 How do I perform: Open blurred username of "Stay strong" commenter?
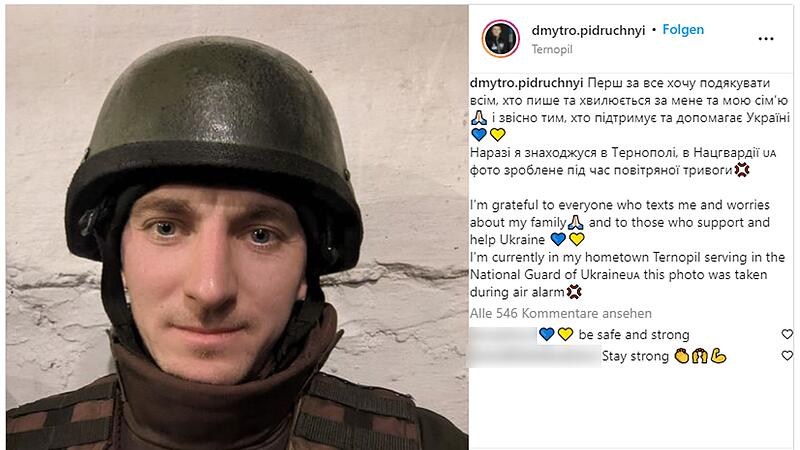pos(535,356)
